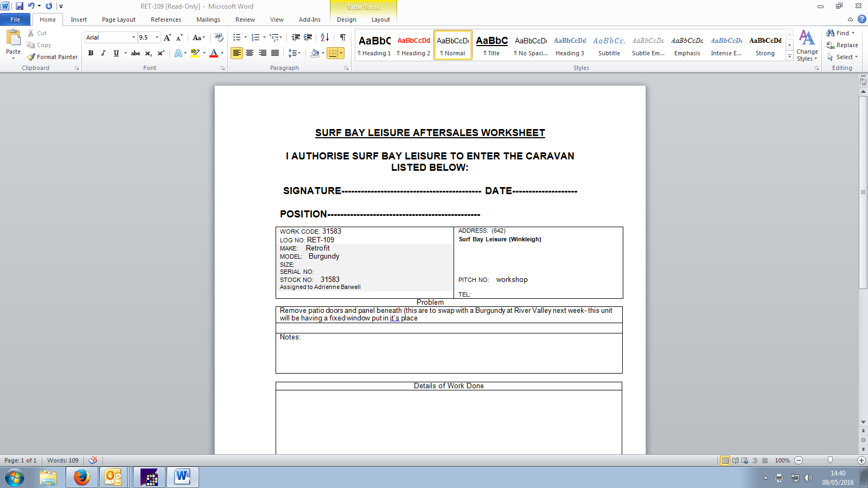This screenshot has width=868, height=488.
Task: Apply the Heading 2 style
Action: (413, 45)
